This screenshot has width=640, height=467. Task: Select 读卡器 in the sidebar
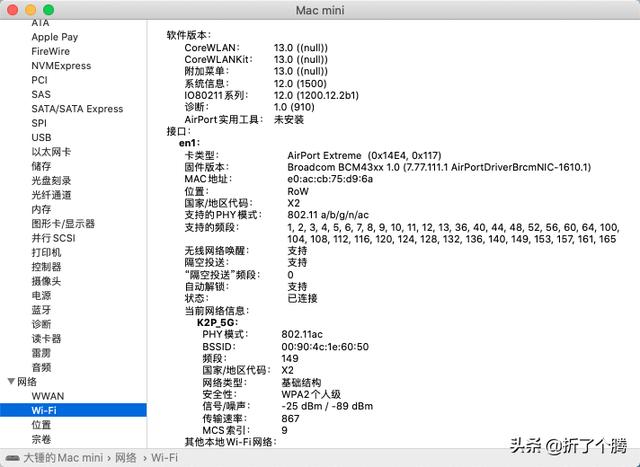(47, 338)
